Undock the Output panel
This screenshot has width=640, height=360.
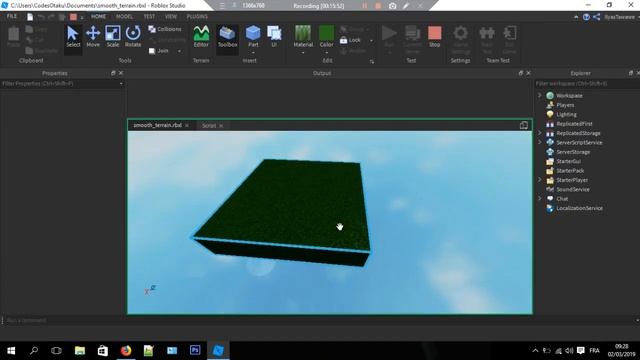point(520,73)
